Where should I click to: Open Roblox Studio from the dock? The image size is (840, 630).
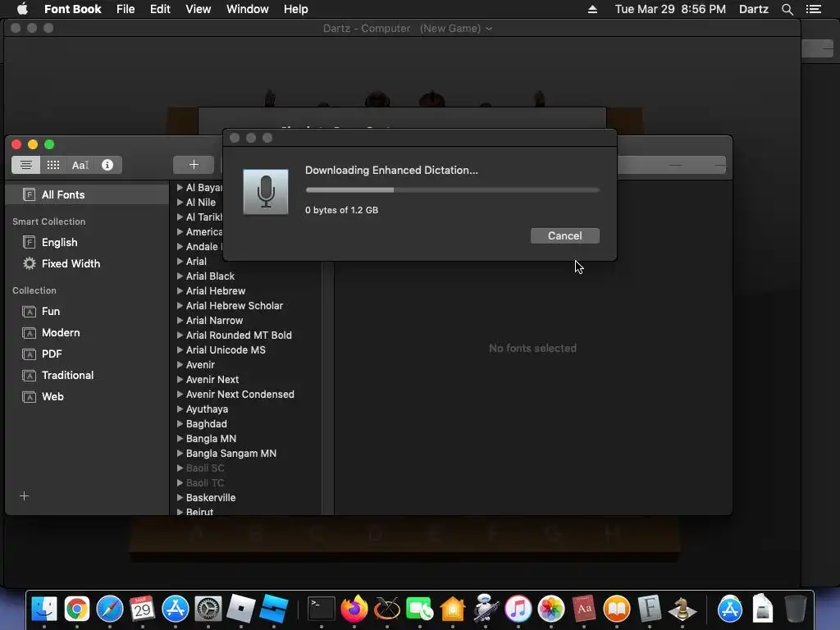[274, 609]
